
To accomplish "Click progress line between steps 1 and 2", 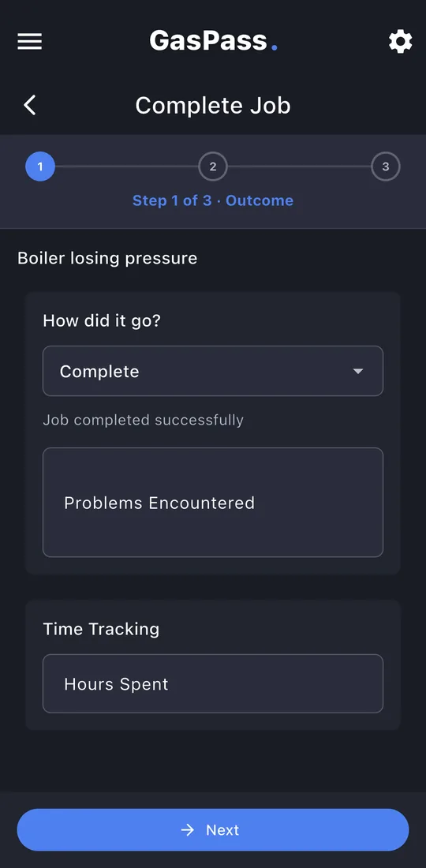I will pyautogui.click(x=127, y=166).
